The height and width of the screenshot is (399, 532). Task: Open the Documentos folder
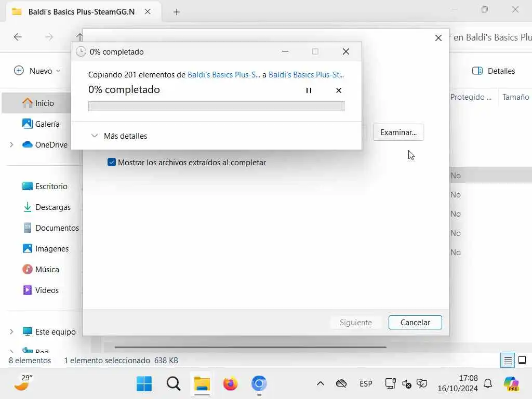50,228
